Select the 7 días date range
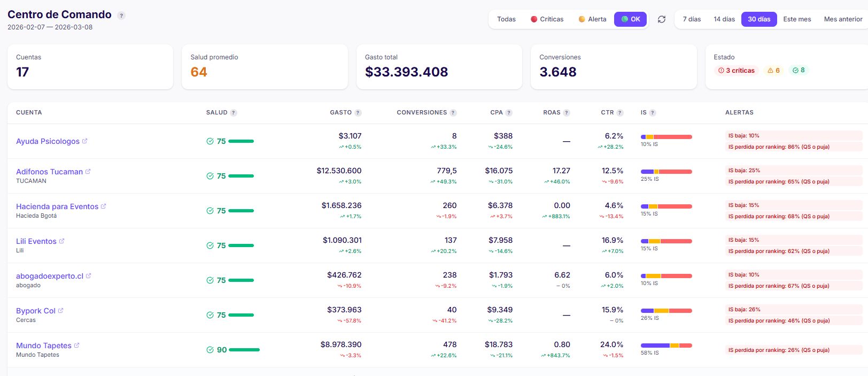The height and width of the screenshot is (376, 868). tap(692, 19)
